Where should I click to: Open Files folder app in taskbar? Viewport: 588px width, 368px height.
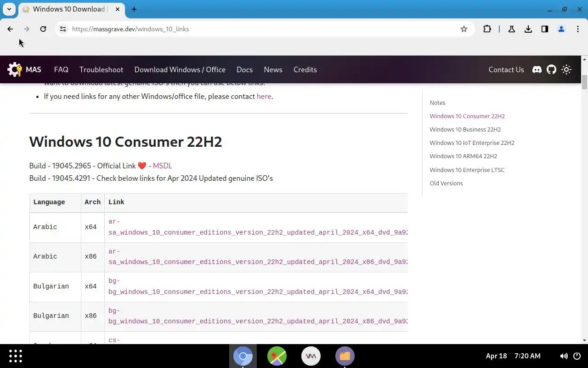click(x=345, y=356)
